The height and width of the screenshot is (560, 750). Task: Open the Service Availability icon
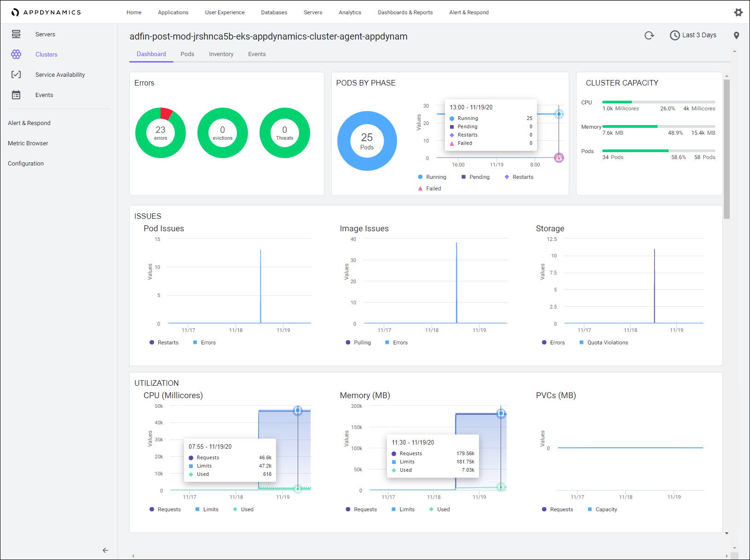(16, 74)
